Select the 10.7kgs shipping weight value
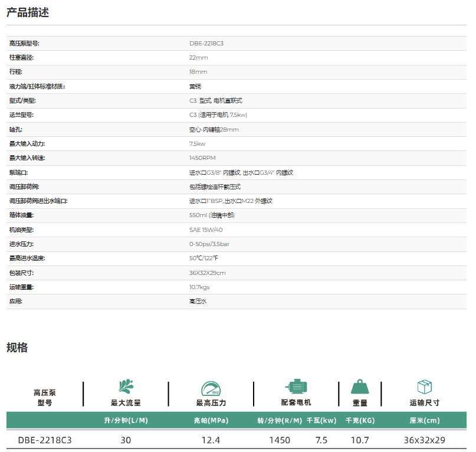The height and width of the screenshot is (452, 476). coord(199,287)
